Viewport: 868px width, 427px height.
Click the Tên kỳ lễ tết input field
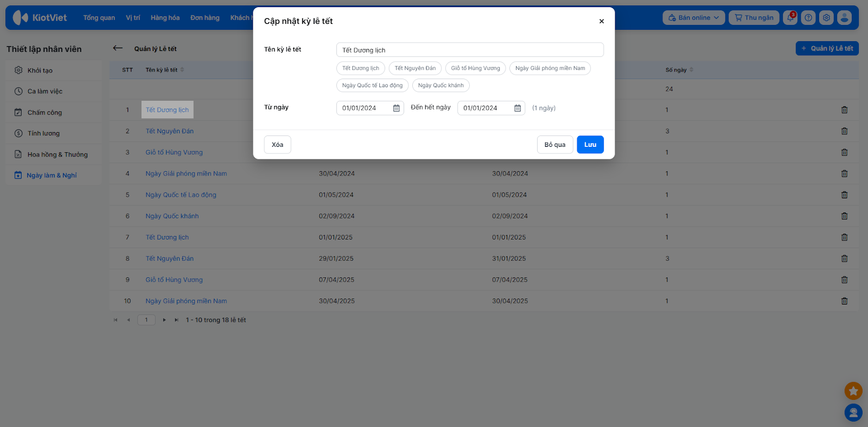pyautogui.click(x=470, y=50)
